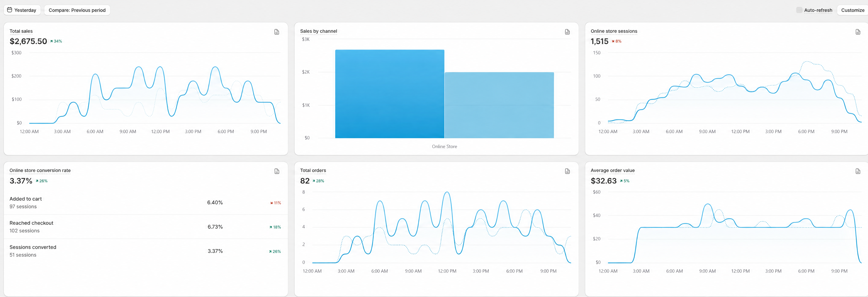The height and width of the screenshot is (297, 868).
Task: Click the $32.63 average order value
Action: [603, 181]
